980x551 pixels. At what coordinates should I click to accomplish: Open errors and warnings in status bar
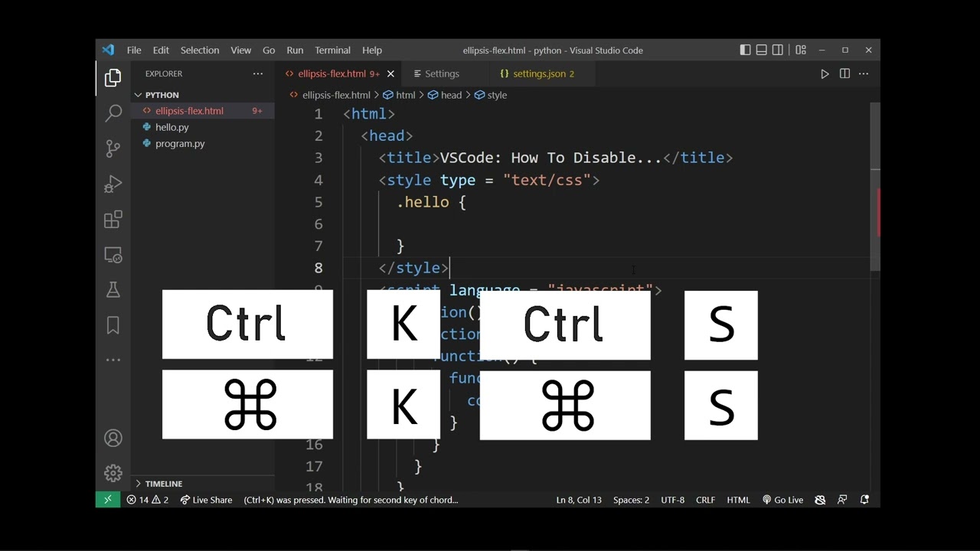pyautogui.click(x=147, y=500)
